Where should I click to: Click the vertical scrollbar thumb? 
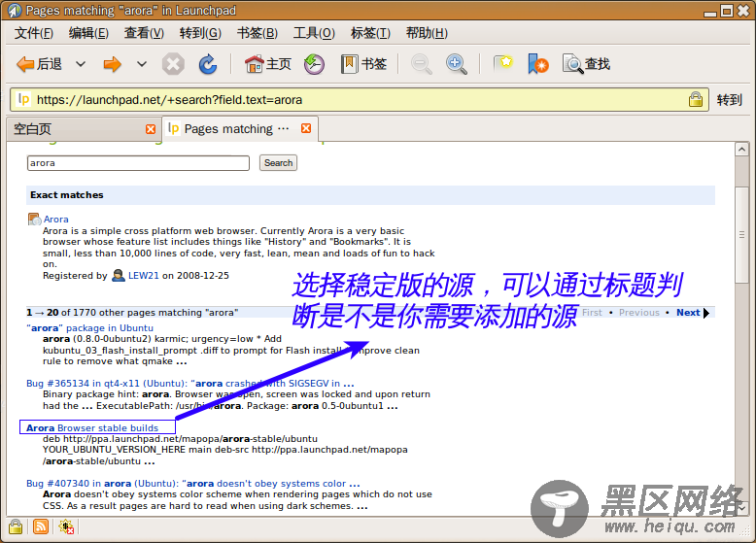(741, 235)
